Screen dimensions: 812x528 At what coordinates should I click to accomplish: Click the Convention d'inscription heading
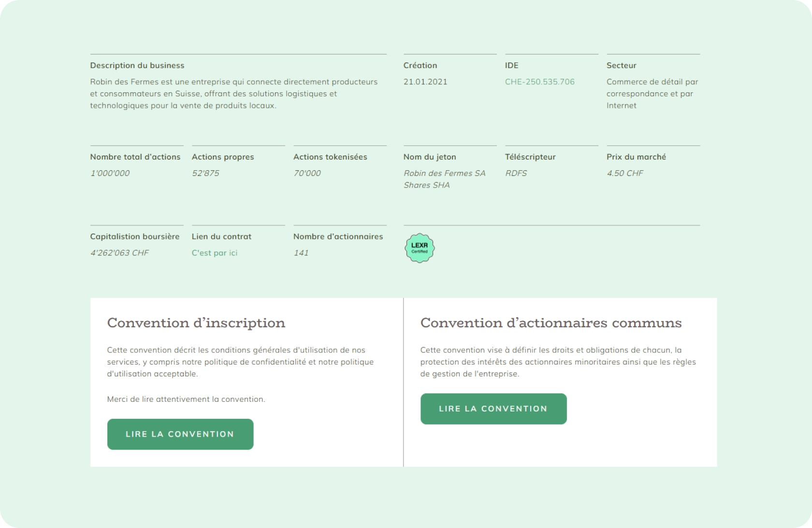pos(196,323)
